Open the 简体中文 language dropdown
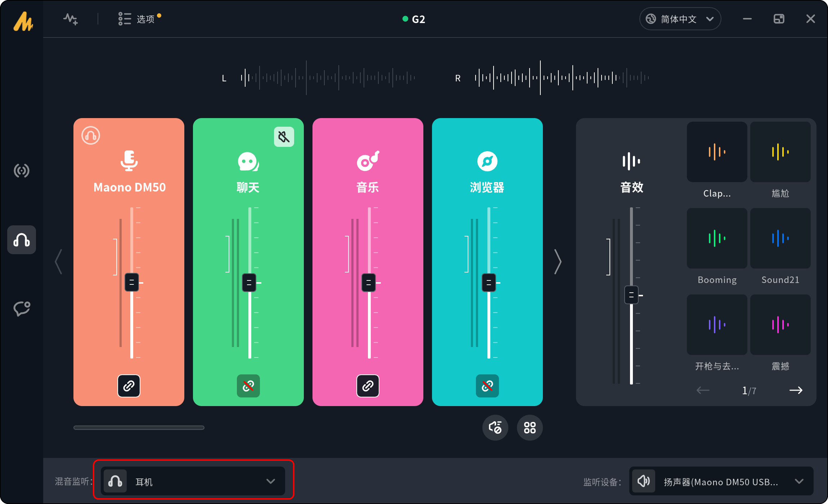 pyautogui.click(x=680, y=19)
